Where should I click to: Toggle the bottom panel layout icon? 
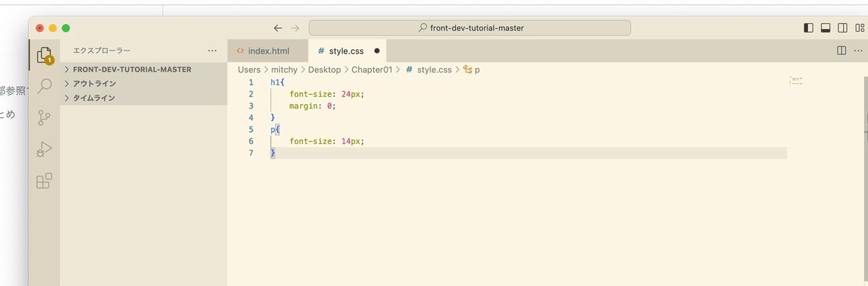(825, 28)
